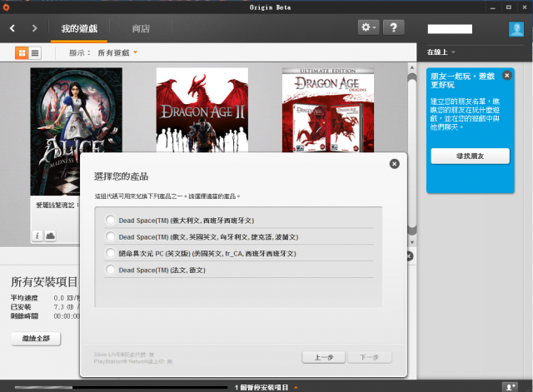Viewport: 533px width, 392px height.
Task: Select the Dragon Age II cover
Action: pyautogui.click(x=202, y=110)
